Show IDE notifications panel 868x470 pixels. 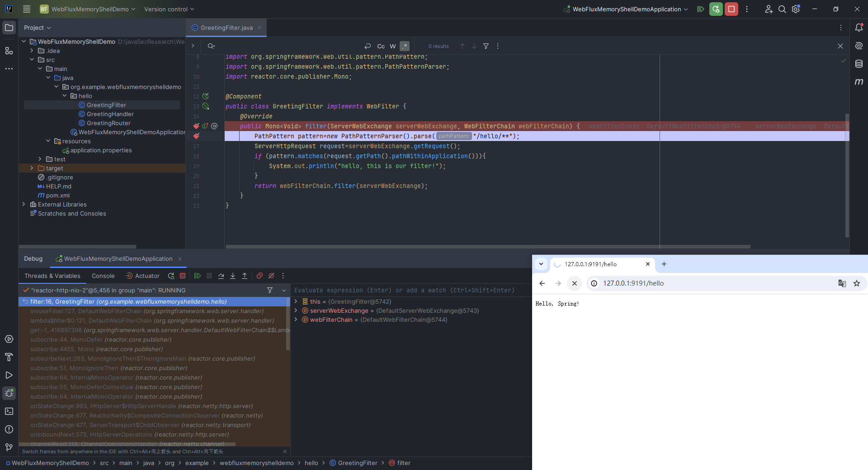[x=859, y=28]
